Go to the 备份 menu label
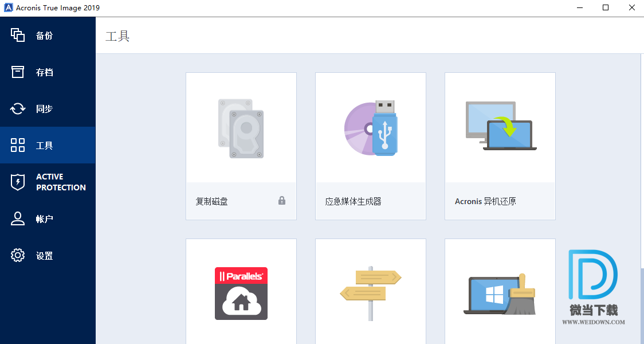This screenshot has width=644, height=344. pyautogui.click(x=44, y=36)
